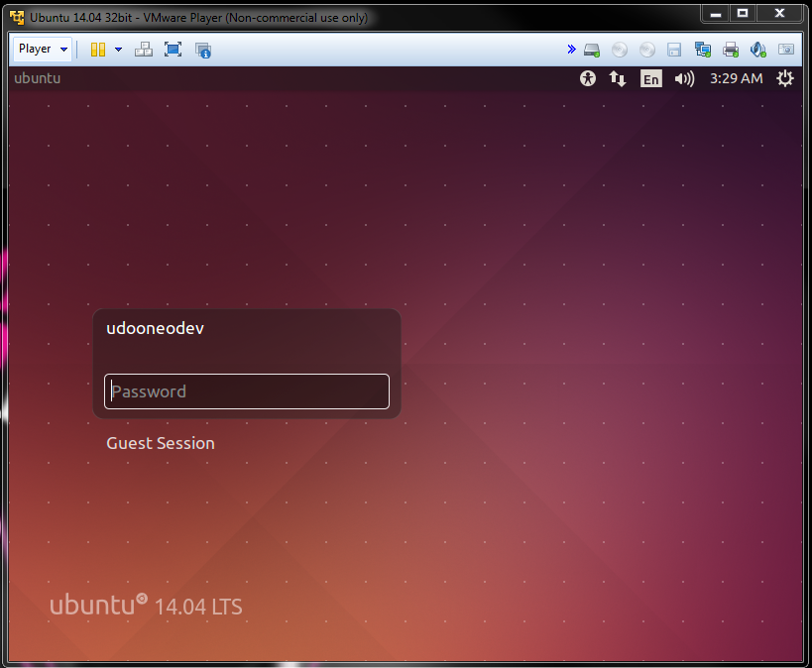812x668 pixels.
Task: Enter VMware full screen mode
Action: (173, 50)
